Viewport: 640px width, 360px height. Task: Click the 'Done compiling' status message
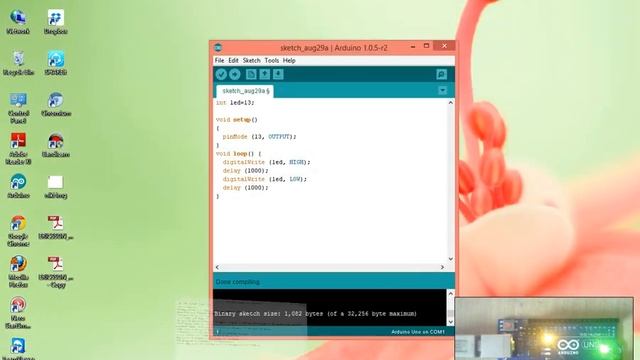[x=238, y=282]
